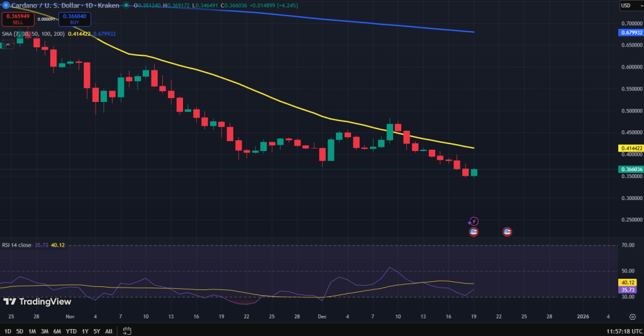Image resolution: width=644 pixels, height=336 pixels.
Task: Open the USD currency dropdown
Action: [x=631, y=5]
